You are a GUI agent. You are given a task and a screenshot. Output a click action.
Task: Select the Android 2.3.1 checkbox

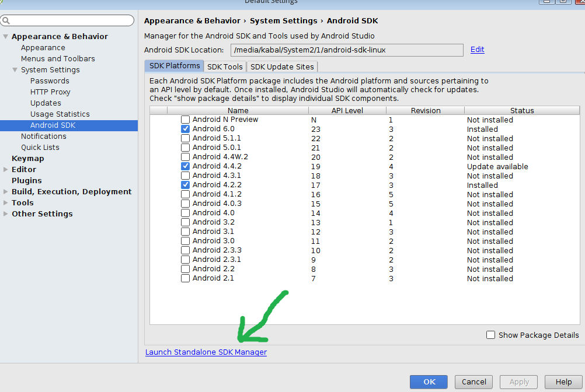click(x=185, y=260)
